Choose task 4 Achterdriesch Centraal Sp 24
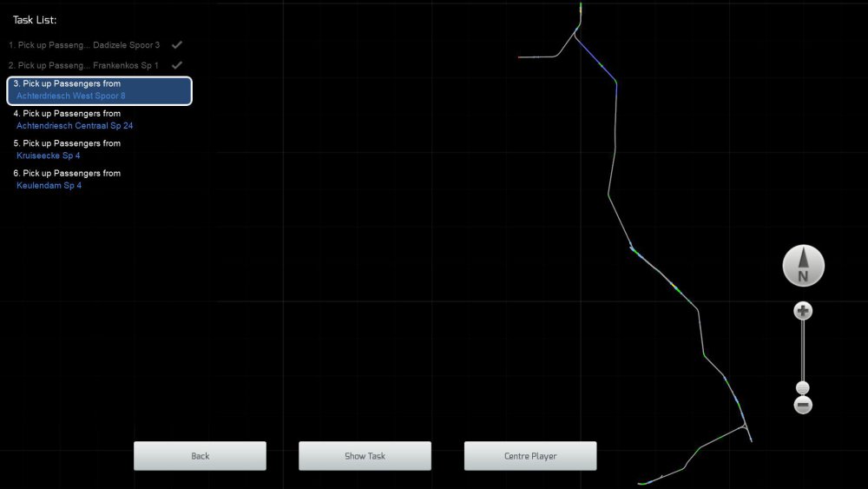The width and height of the screenshot is (868, 489). tap(74, 120)
